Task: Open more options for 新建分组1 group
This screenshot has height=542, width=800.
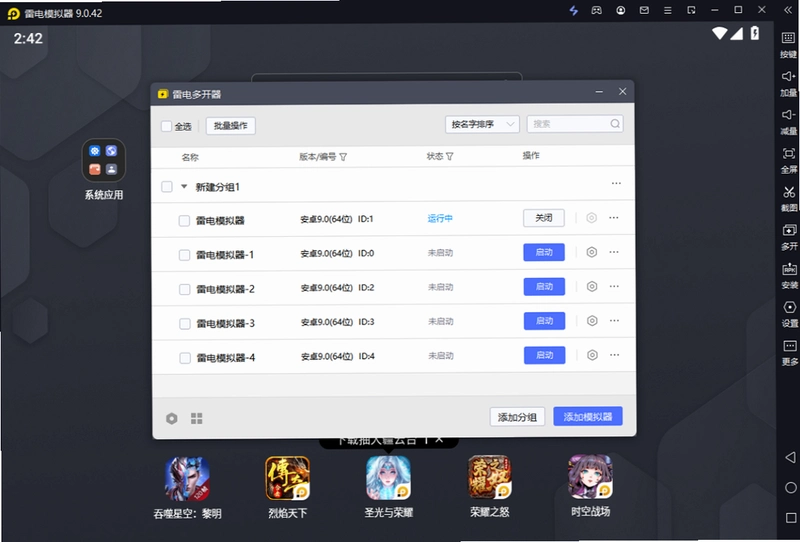Action: (616, 183)
